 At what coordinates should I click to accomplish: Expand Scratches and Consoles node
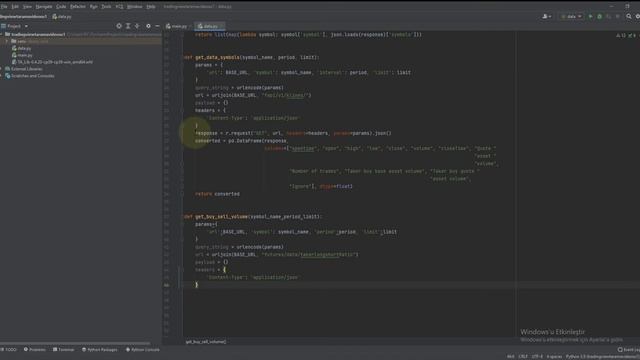pyautogui.click(x=2, y=76)
